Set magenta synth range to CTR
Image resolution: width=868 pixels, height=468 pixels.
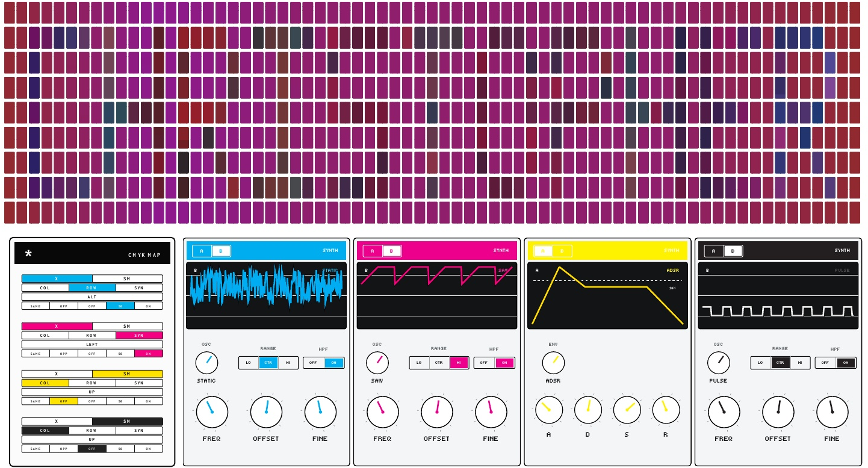coord(439,363)
